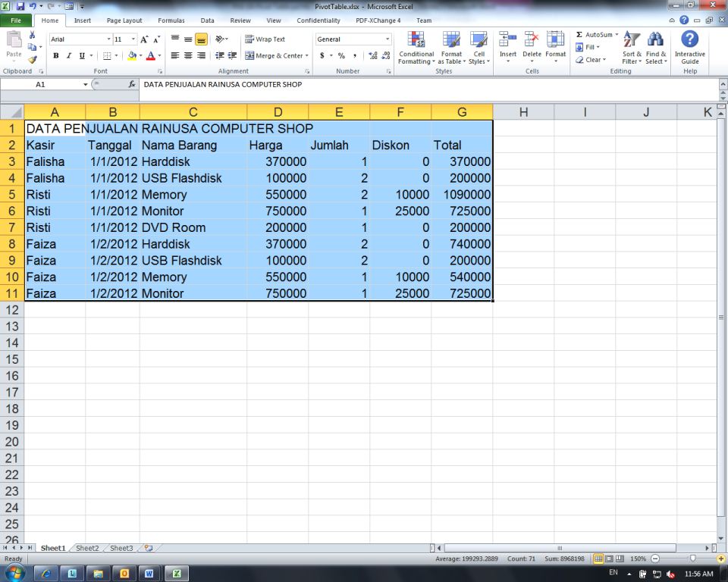The height and width of the screenshot is (582, 728).
Task: Click the Format as Table icon
Action: [451, 47]
